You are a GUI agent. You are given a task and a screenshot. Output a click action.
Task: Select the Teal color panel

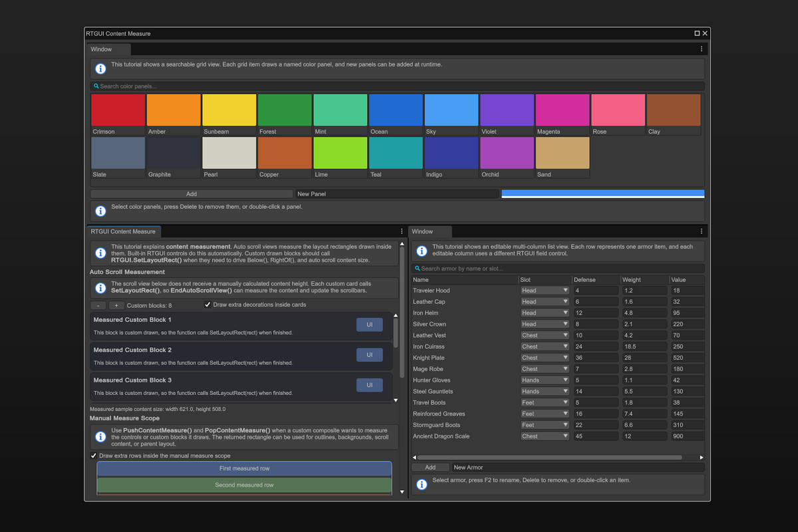click(396, 158)
